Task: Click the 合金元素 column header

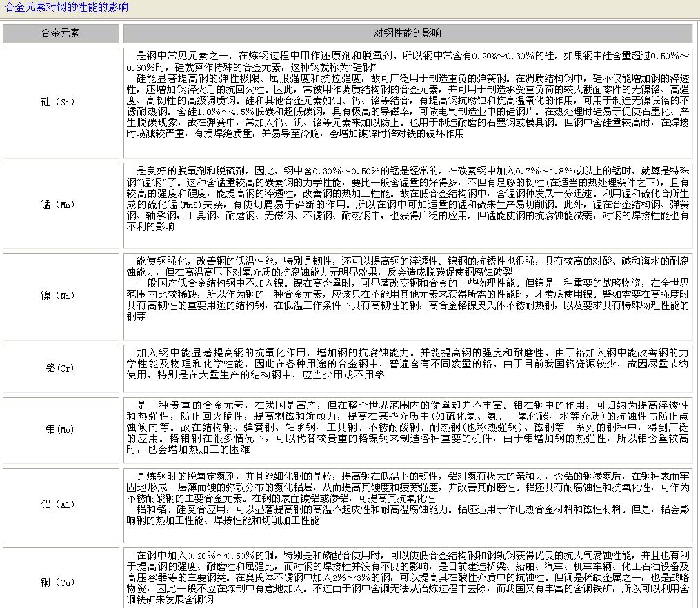Action: [x=61, y=33]
